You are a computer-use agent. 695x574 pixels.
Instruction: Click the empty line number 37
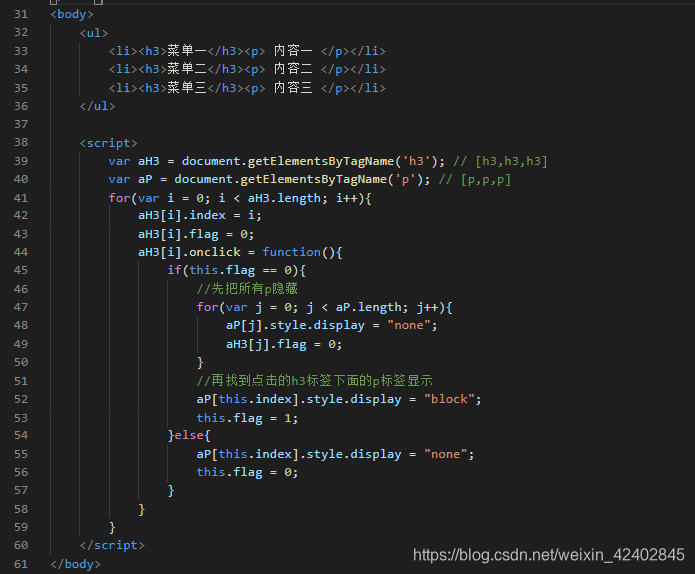[x=21, y=124]
